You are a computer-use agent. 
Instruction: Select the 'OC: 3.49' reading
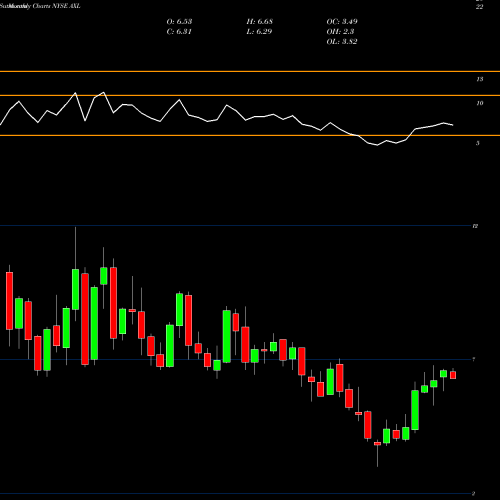pos(342,21)
